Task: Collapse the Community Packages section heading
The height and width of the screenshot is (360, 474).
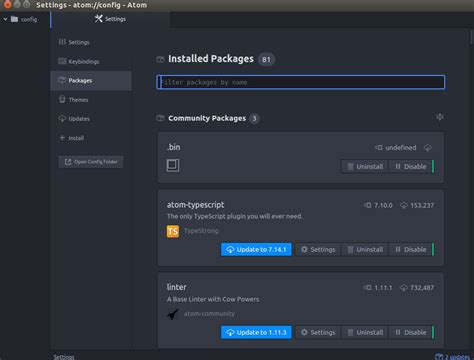Action: point(207,118)
